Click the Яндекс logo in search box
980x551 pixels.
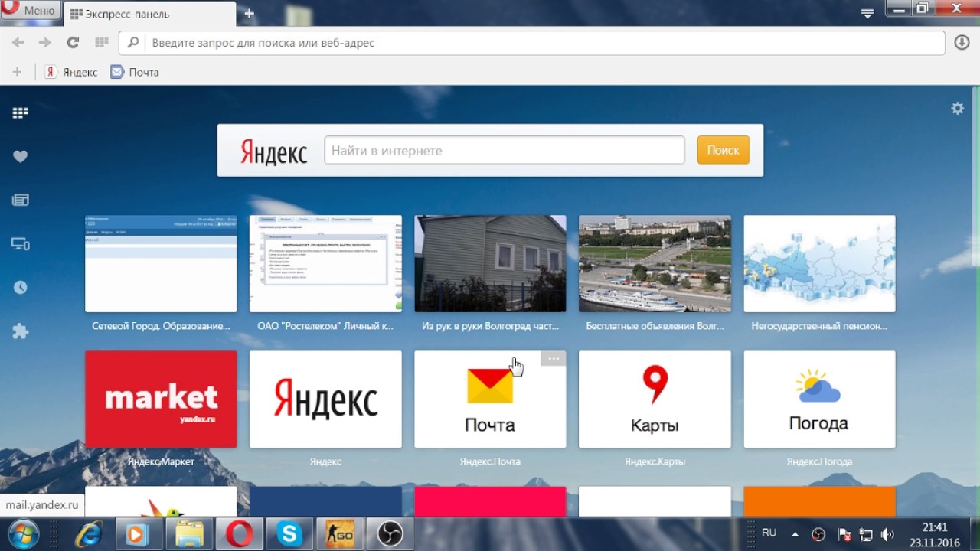pyautogui.click(x=273, y=152)
